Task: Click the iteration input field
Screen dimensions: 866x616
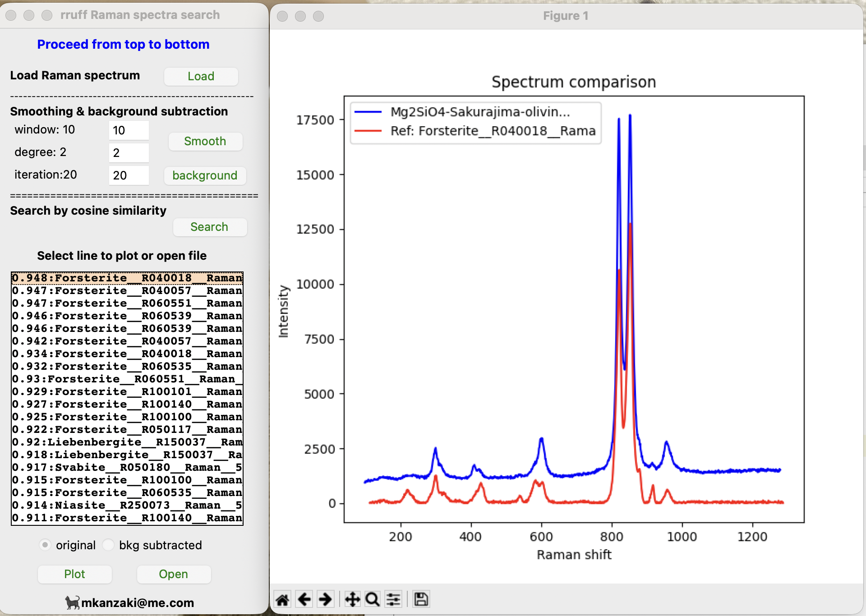Action: tap(129, 175)
